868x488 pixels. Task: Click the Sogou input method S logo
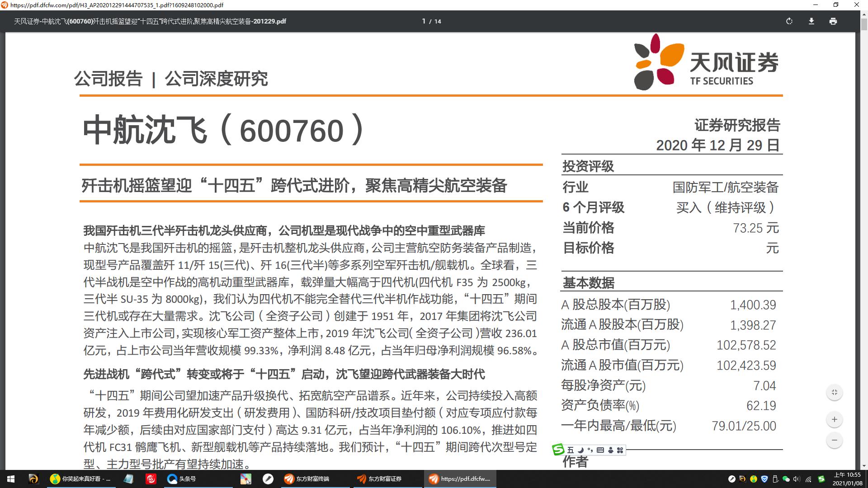558,450
